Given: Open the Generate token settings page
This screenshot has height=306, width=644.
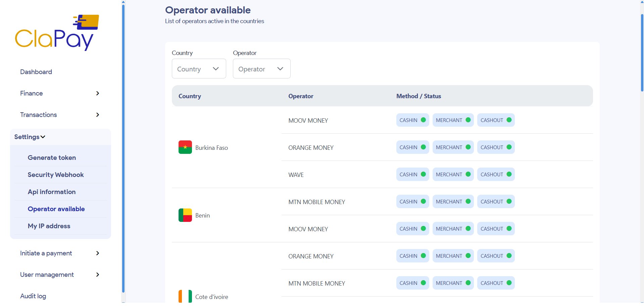Looking at the screenshot, I should point(52,158).
